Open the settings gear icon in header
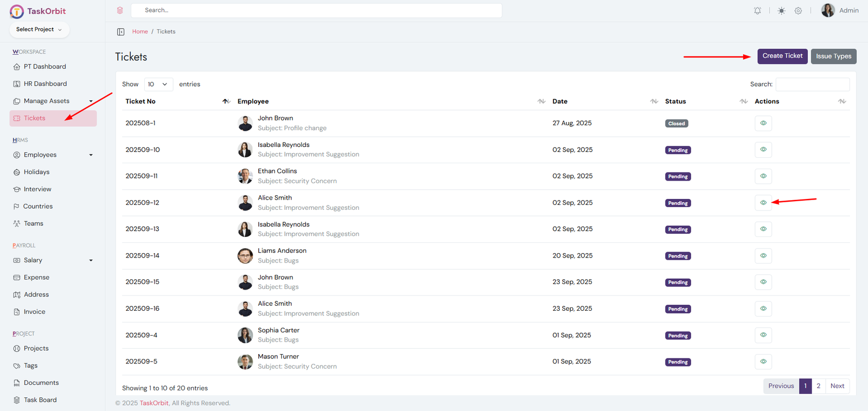Image resolution: width=868 pixels, height=411 pixels. click(x=798, y=11)
